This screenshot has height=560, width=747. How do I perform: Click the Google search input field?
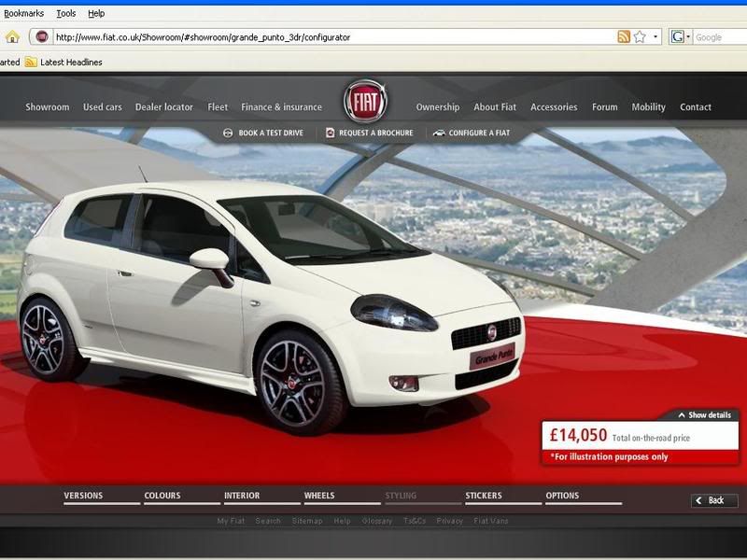(720, 37)
